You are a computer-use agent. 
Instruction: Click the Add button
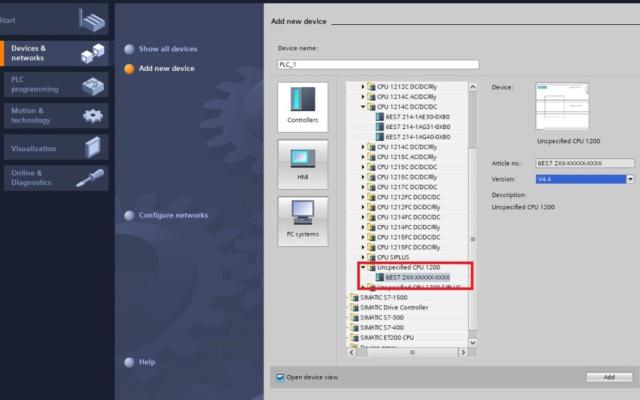coord(608,377)
